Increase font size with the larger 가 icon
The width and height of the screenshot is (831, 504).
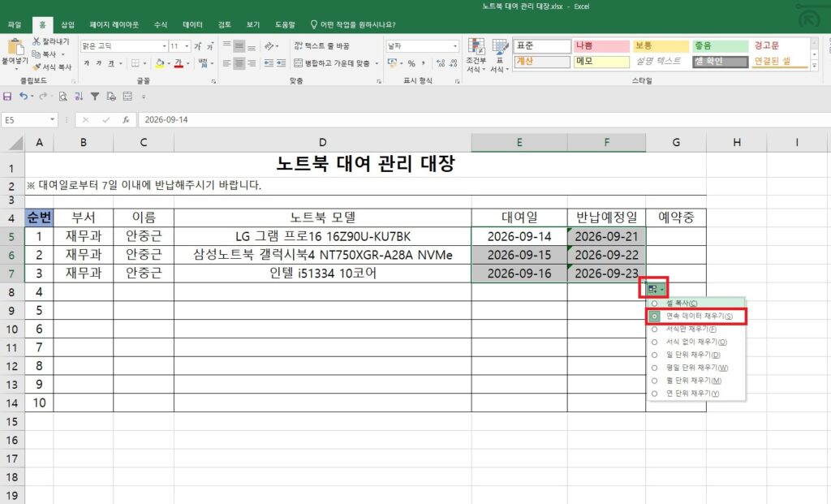pos(198,46)
